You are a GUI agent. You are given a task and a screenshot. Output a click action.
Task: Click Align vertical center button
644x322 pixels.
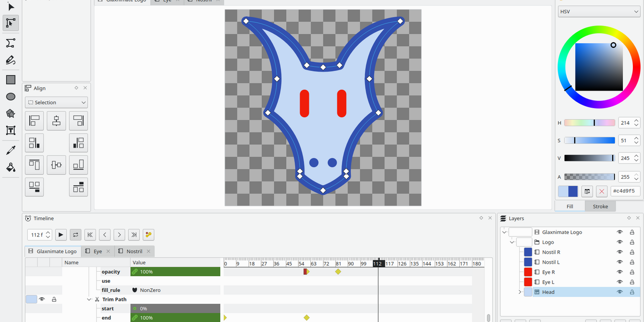56,165
